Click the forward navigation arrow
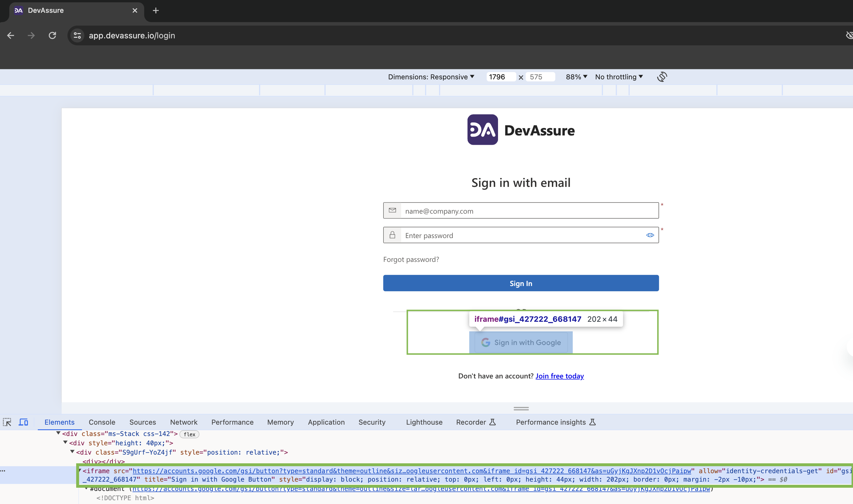 click(31, 35)
